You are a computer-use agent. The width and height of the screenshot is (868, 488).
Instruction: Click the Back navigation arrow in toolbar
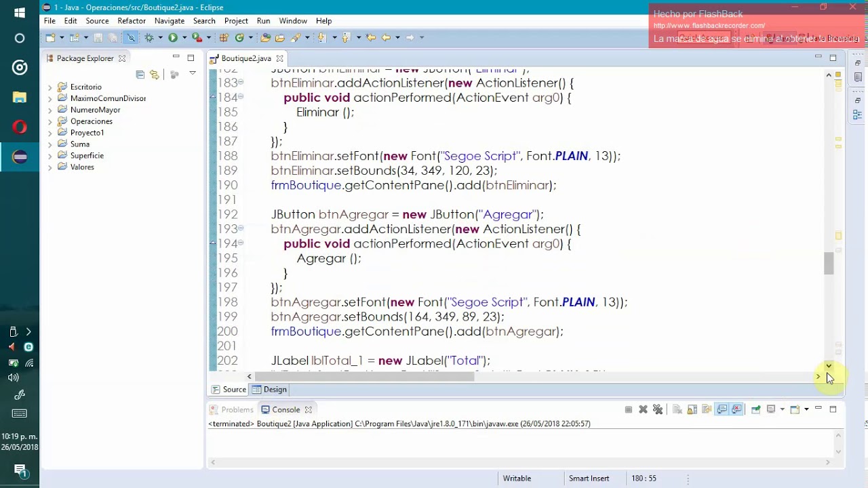pyautogui.click(x=386, y=37)
